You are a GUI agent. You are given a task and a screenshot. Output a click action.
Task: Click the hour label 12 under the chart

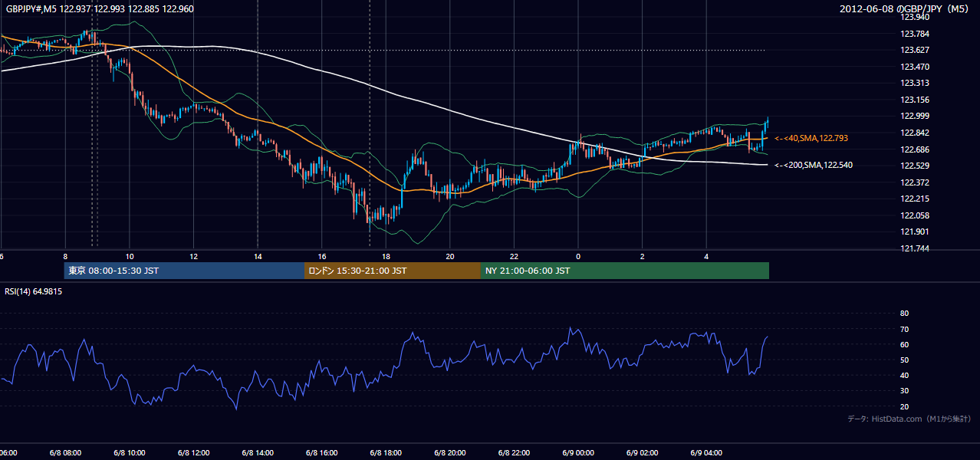click(193, 256)
